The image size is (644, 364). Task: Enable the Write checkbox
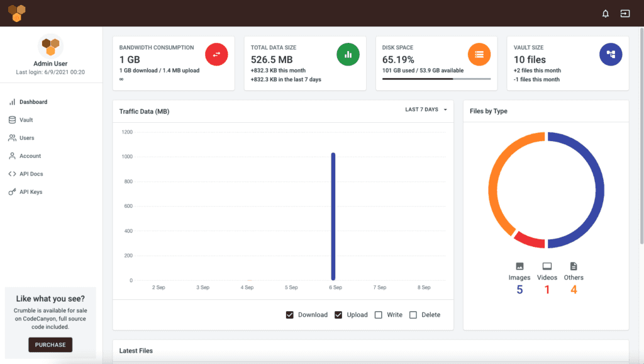click(378, 314)
